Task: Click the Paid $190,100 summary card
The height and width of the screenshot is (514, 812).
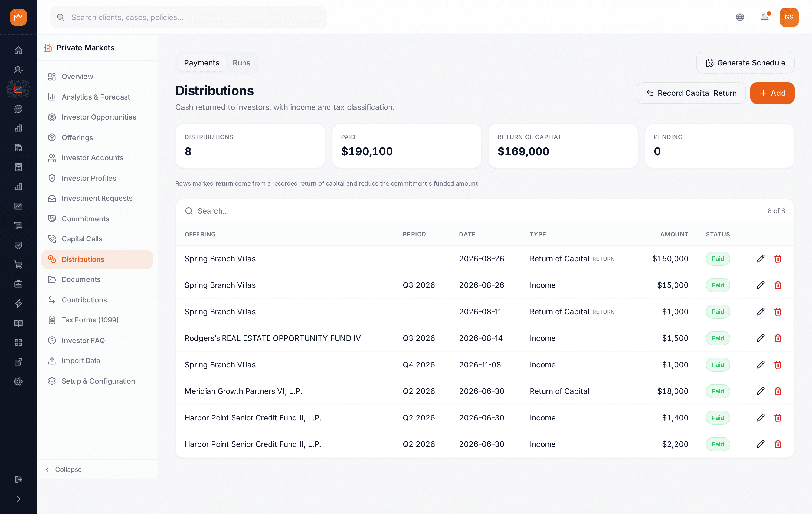Action: click(x=407, y=146)
